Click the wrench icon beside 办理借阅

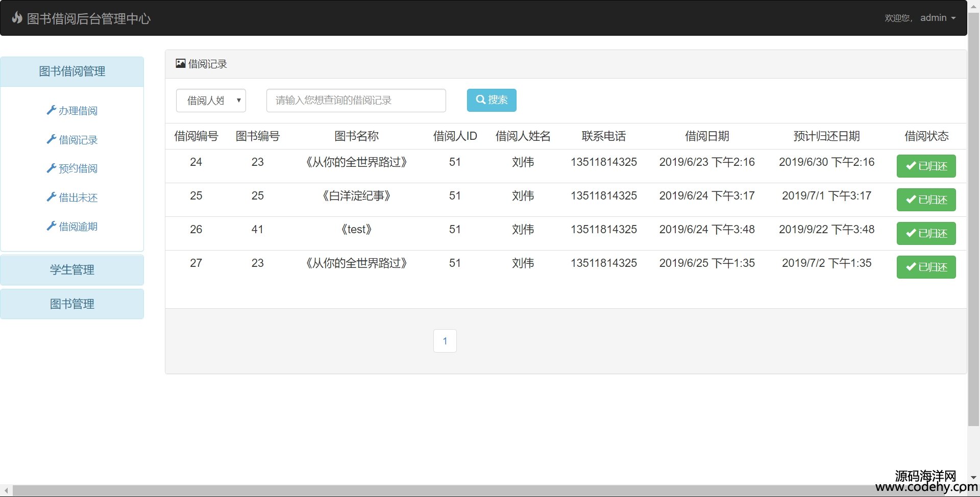click(x=51, y=110)
